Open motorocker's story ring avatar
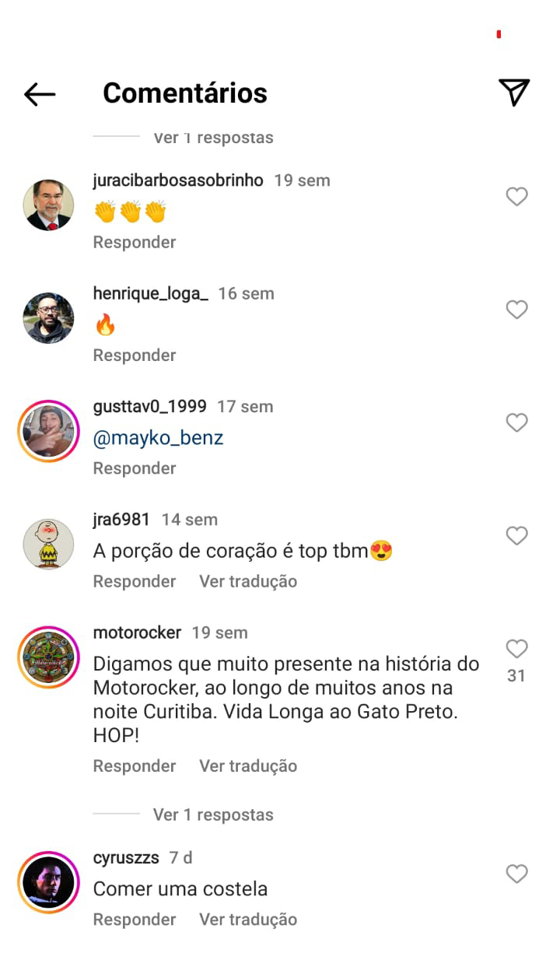560x953 pixels. [x=49, y=657]
